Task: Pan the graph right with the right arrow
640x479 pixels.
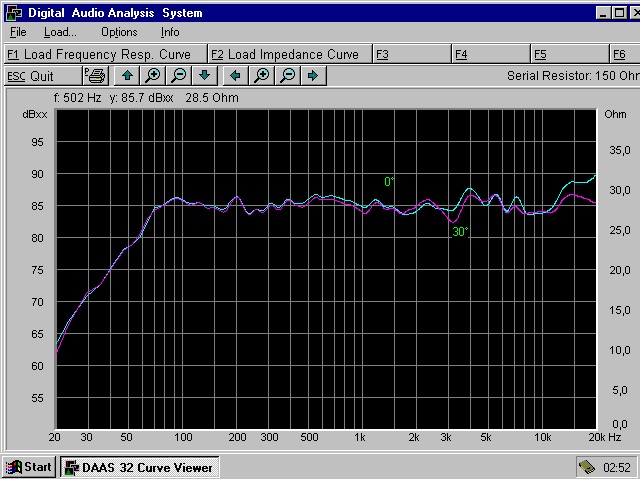Action: coord(313,76)
